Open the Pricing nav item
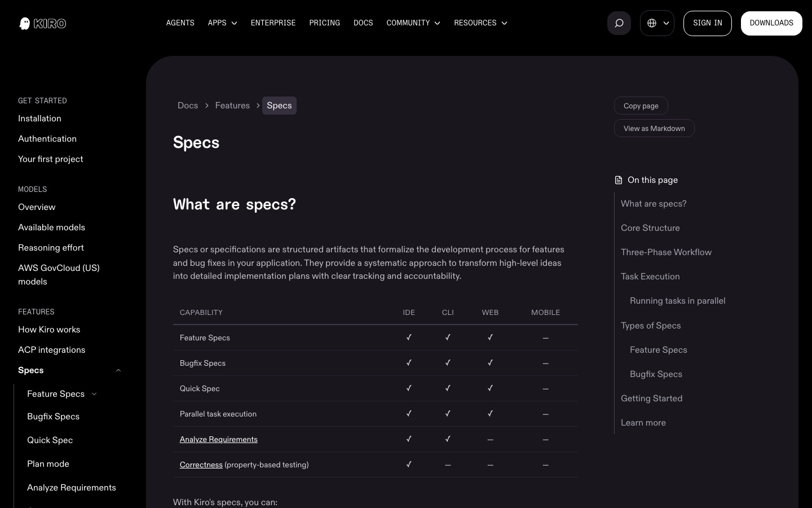 pyautogui.click(x=324, y=23)
